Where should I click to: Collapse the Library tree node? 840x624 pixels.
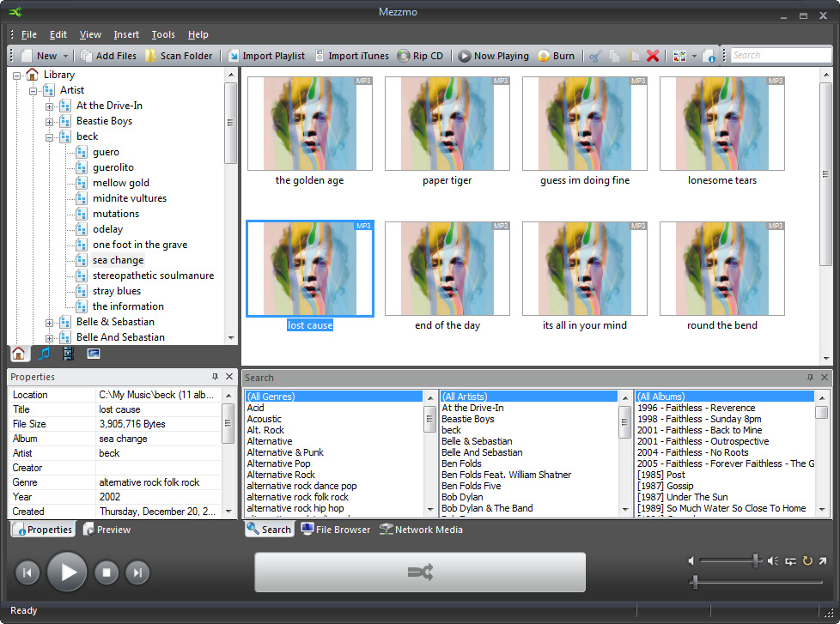click(x=16, y=76)
